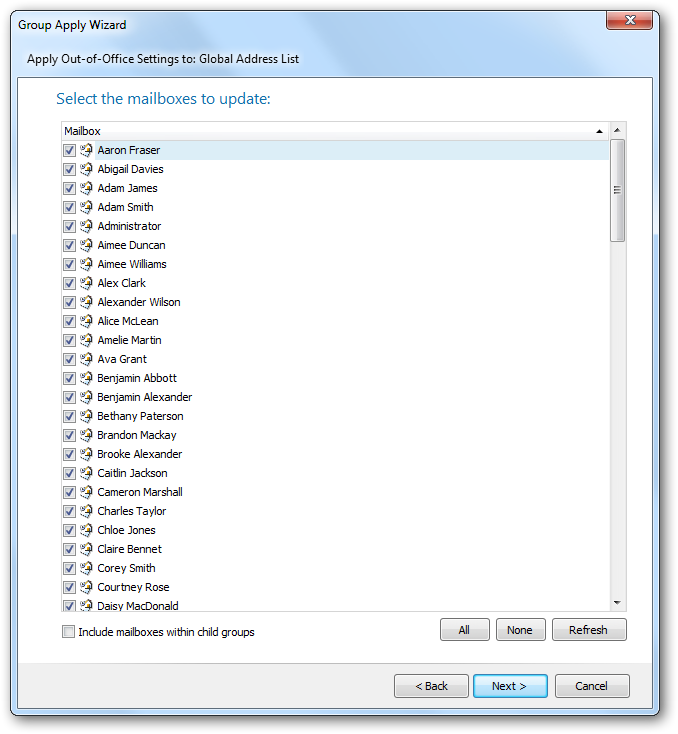Uncheck the Abigail Davies checkbox
The width and height of the screenshot is (678, 734).
[69, 169]
